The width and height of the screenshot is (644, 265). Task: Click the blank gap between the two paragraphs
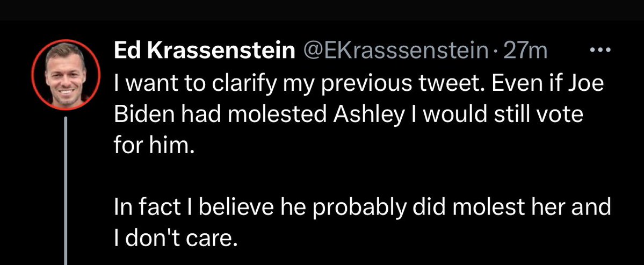(x=322, y=177)
